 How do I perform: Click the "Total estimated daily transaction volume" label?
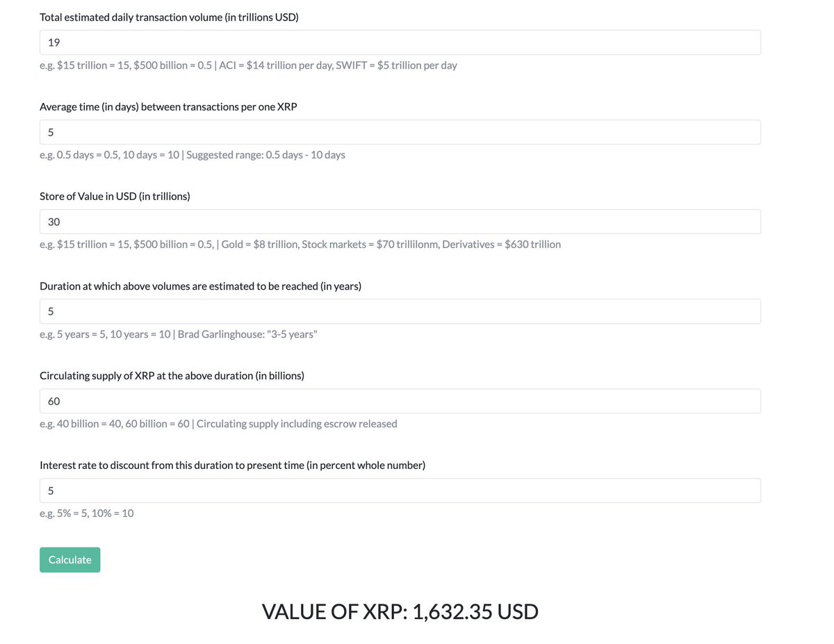pos(169,17)
